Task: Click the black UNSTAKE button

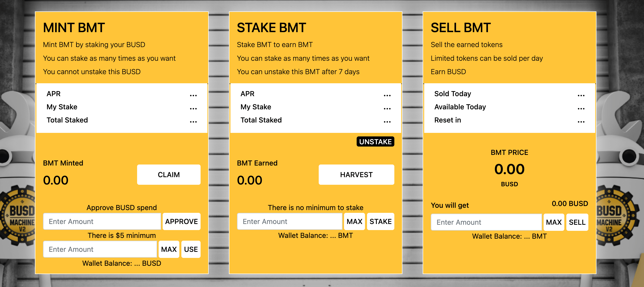Action: coord(375,142)
